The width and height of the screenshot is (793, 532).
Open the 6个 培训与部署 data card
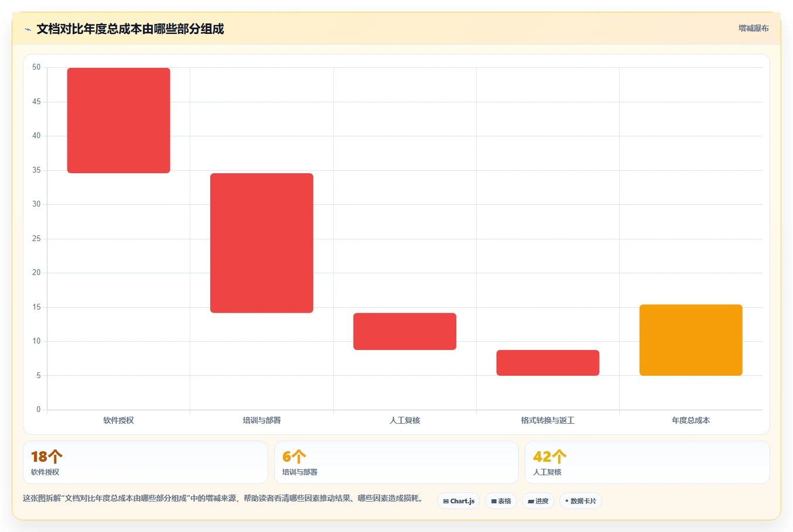tap(396, 462)
